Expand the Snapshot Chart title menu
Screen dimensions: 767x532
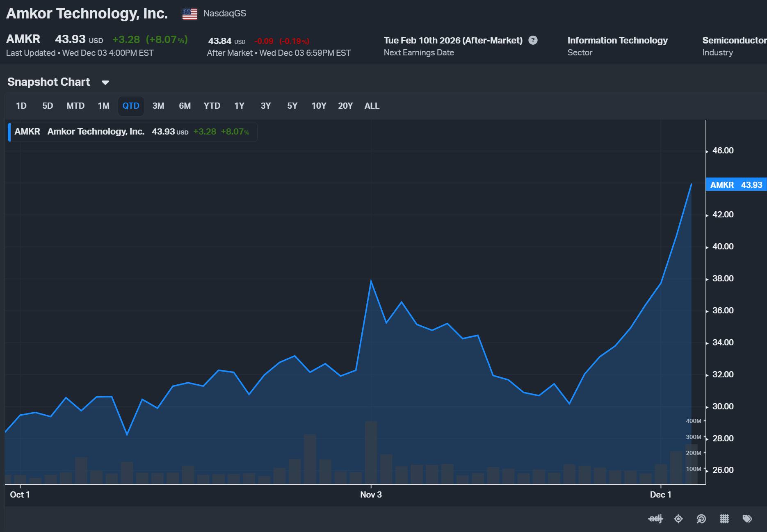coord(49,82)
